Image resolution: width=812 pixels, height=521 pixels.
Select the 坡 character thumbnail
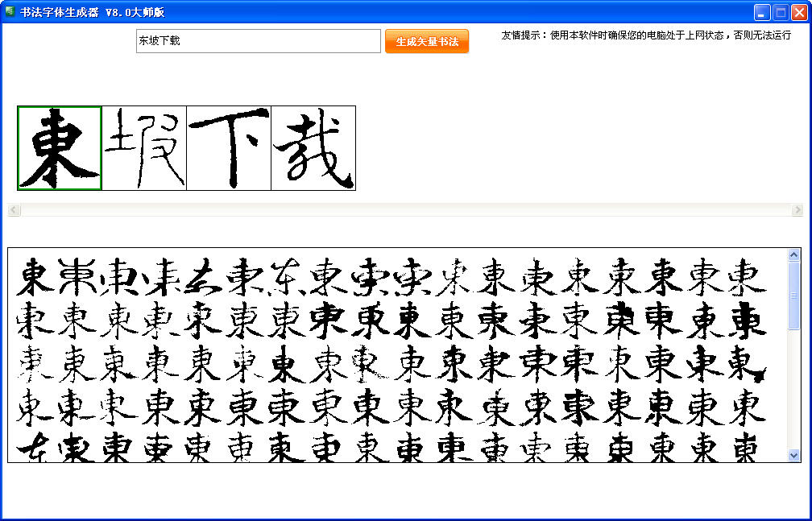pos(144,148)
